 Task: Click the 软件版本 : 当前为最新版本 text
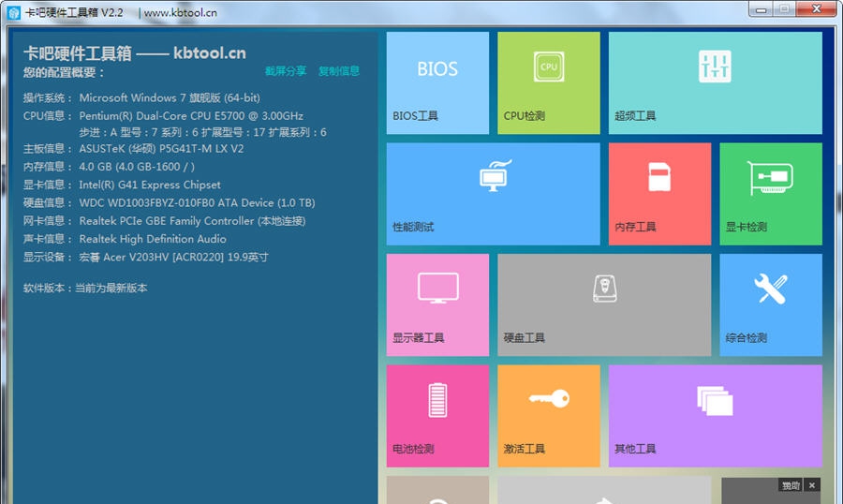click(85, 289)
